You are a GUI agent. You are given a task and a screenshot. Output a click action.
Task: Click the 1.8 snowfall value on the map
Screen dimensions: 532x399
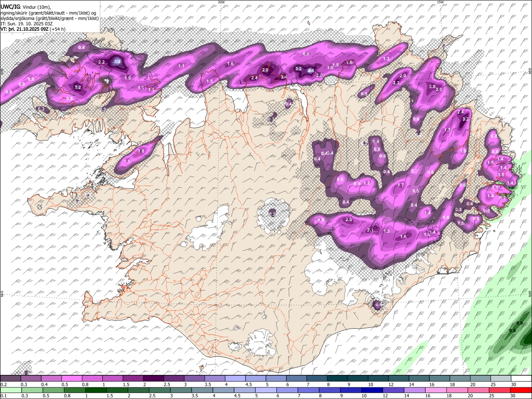coord(141,151)
